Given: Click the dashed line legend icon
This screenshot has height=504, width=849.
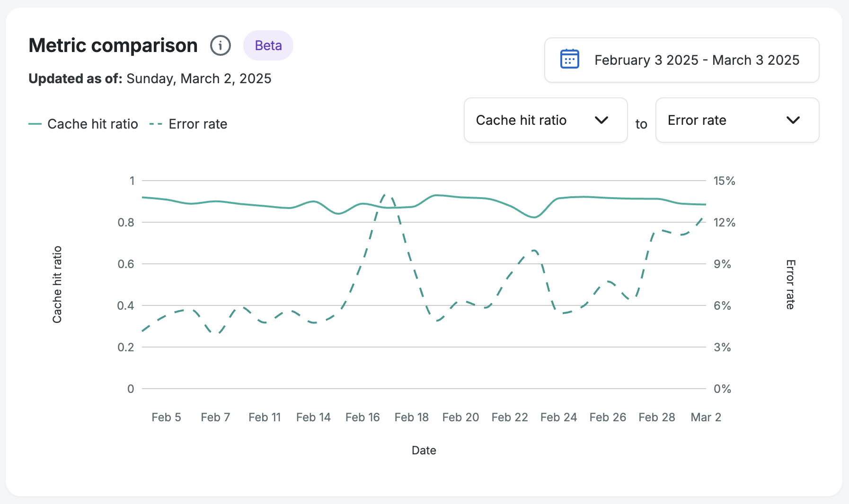Looking at the screenshot, I should tap(155, 123).
